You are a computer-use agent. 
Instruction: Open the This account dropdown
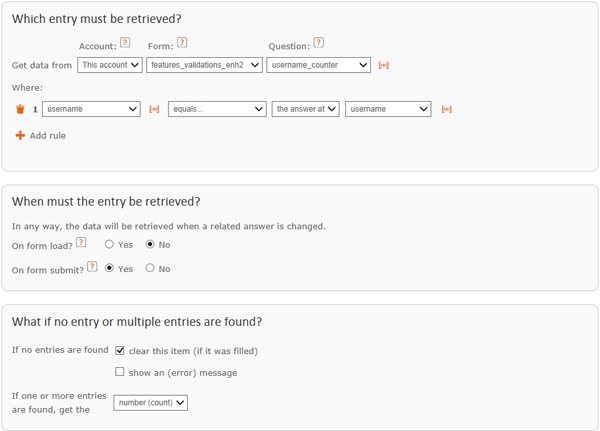pos(110,65)
